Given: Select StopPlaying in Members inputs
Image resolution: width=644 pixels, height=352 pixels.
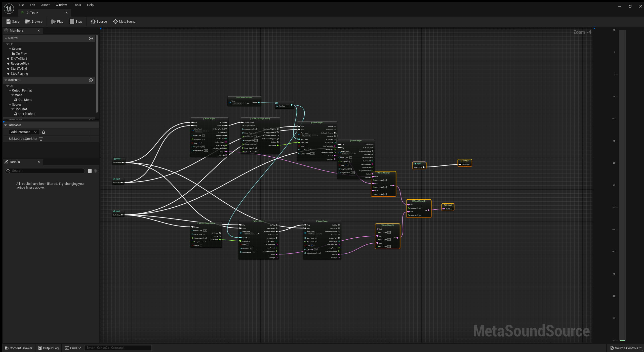Looking at the screenshot, I should coord(19,74).
